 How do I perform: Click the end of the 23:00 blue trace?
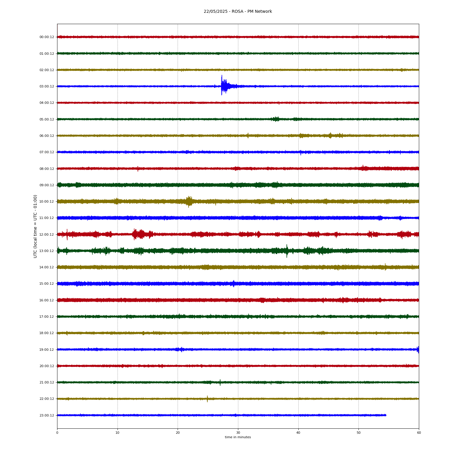pyautogui.click(x=386, y=415)
